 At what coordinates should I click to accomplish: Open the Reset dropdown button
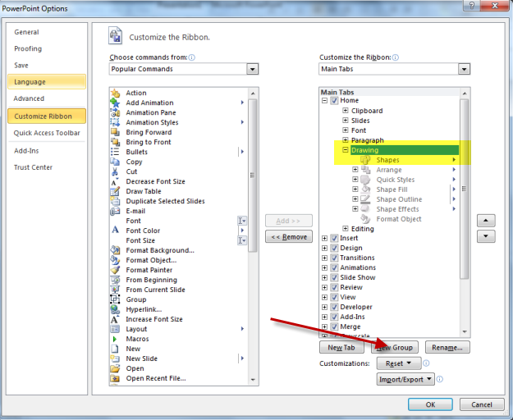click(398, 363)
